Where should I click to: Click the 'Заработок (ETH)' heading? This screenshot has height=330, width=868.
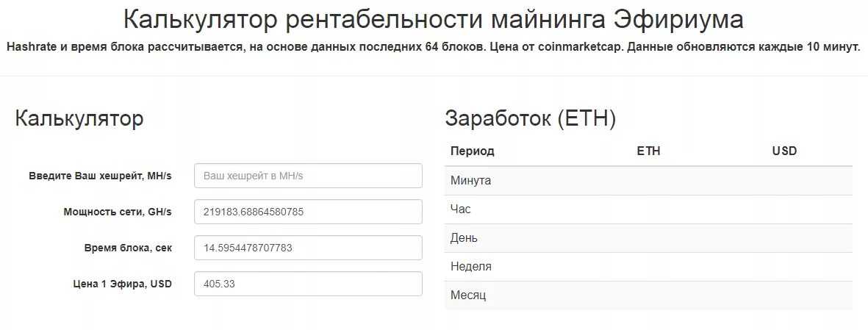tap(530, 118)
